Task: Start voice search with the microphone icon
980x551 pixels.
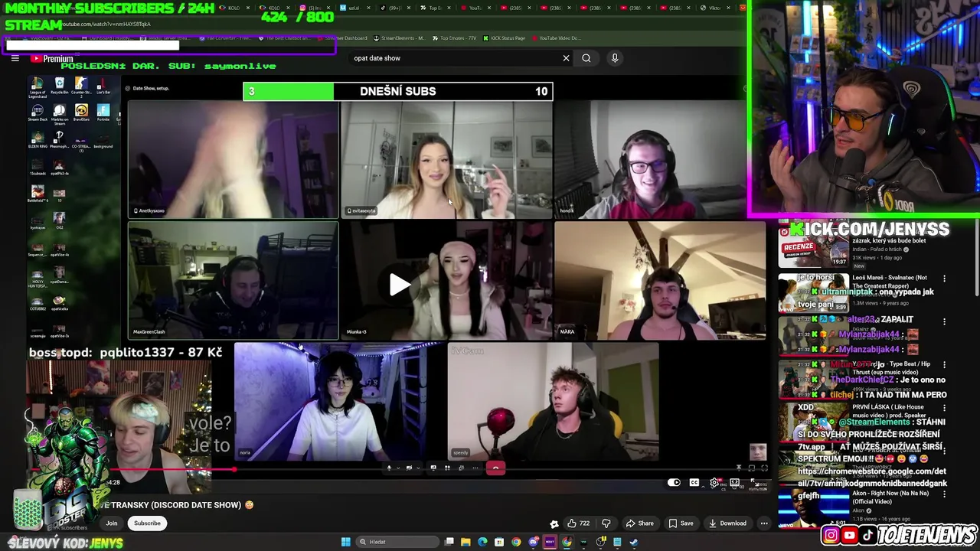Action: pyautogui.click(x=614, y=58)
